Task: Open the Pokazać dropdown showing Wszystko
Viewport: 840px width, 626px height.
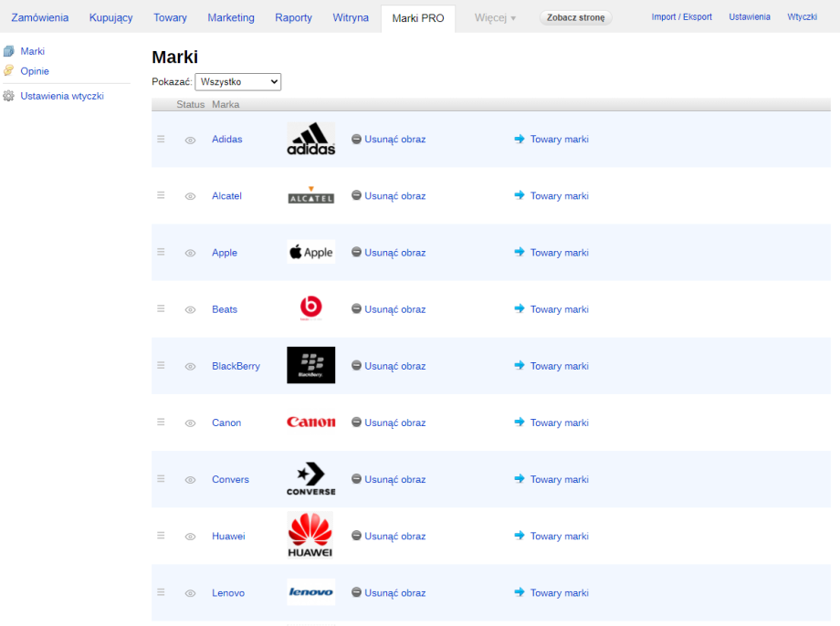Action: [238, 82]
